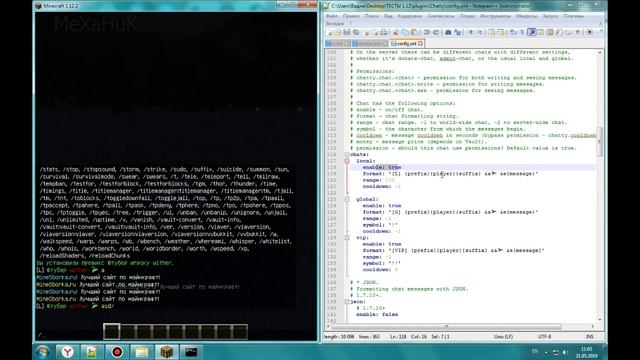
Task: Collapse the global: fold marker
Action: tap(347, 199)
